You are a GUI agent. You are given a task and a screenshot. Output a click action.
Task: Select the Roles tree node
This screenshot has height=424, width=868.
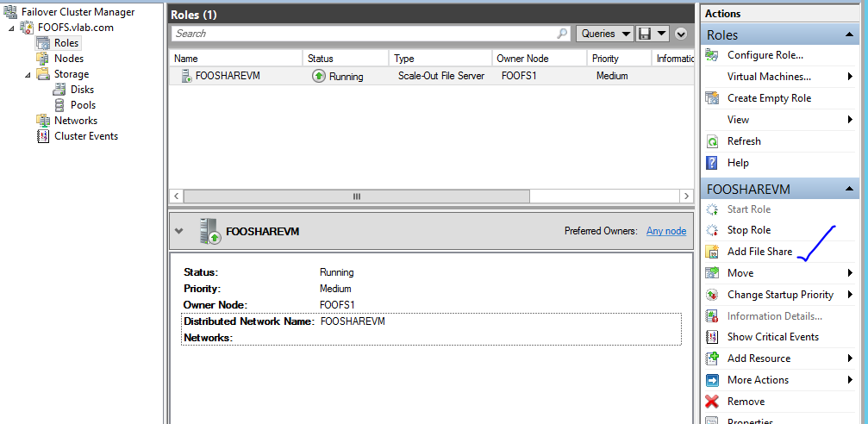66,42
